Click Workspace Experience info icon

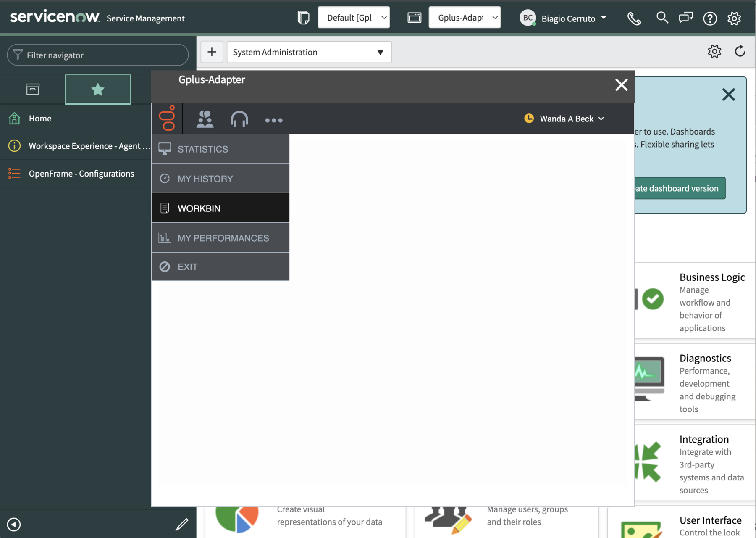tap(14, 146)
